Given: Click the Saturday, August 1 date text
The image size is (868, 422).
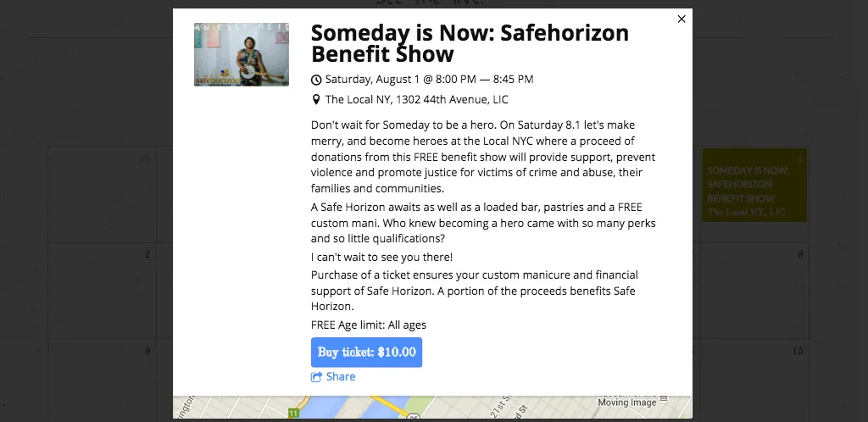Looking at the screenshot, I should [370, 79].
